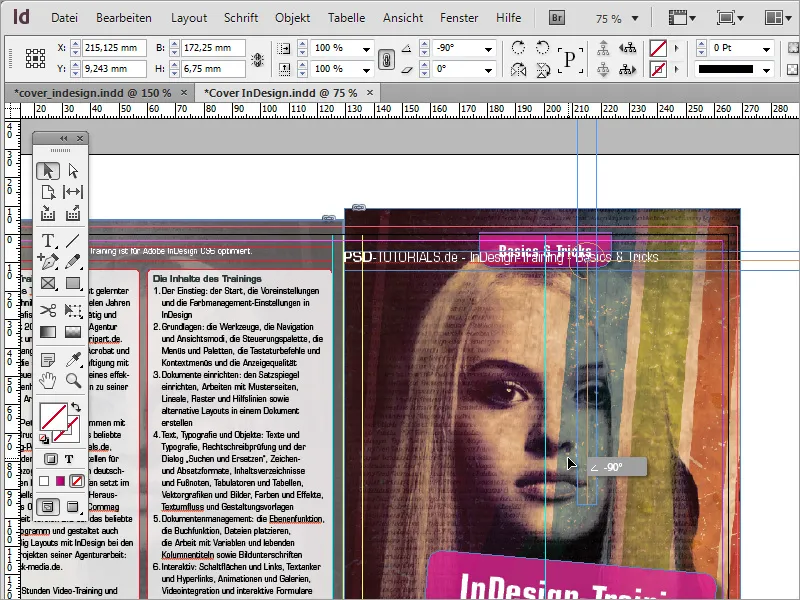This screenshot has width=800, height=600.
Task: Open the scale Y percentage dropdown
Action: pyautogui.click(x=366, y=70)
